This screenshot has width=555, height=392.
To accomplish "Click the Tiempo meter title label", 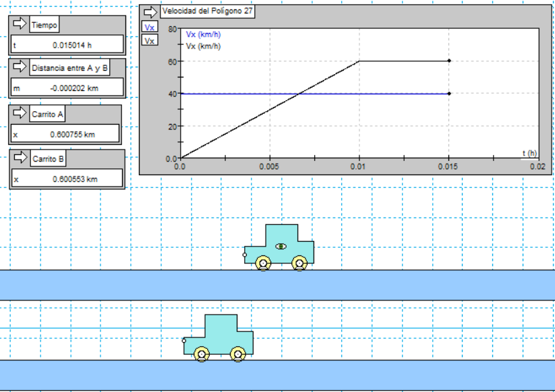I will pos(45,25).
